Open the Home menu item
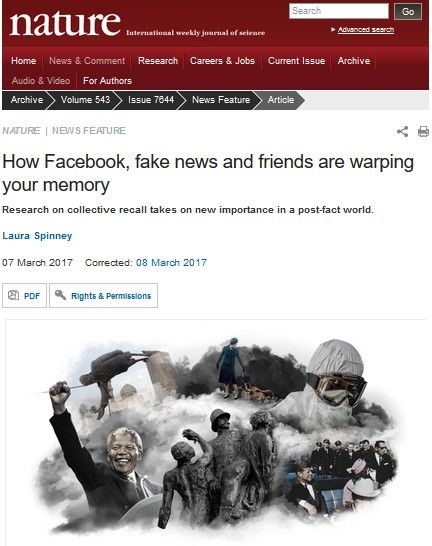The image size is (432, 546). point(23,61)
